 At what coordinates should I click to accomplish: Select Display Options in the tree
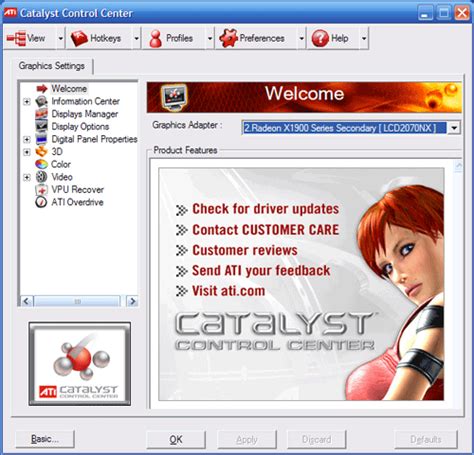[80, 127]
